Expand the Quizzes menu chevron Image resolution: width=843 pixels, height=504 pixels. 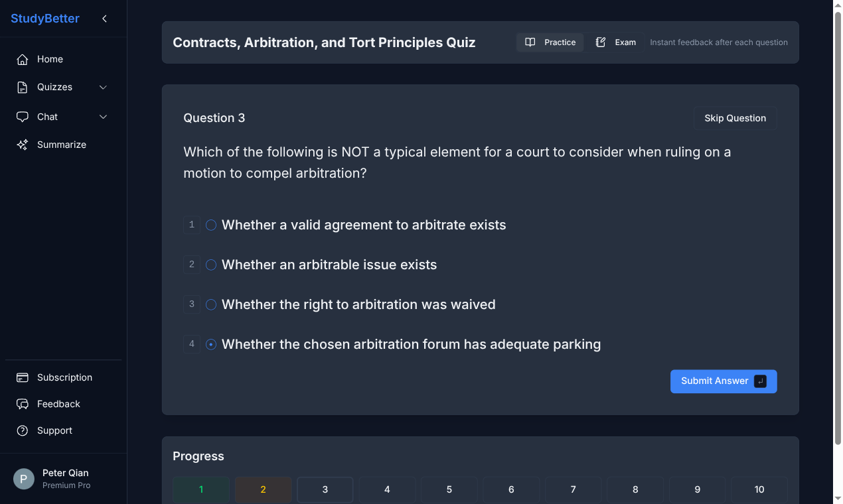click(103, 87)
